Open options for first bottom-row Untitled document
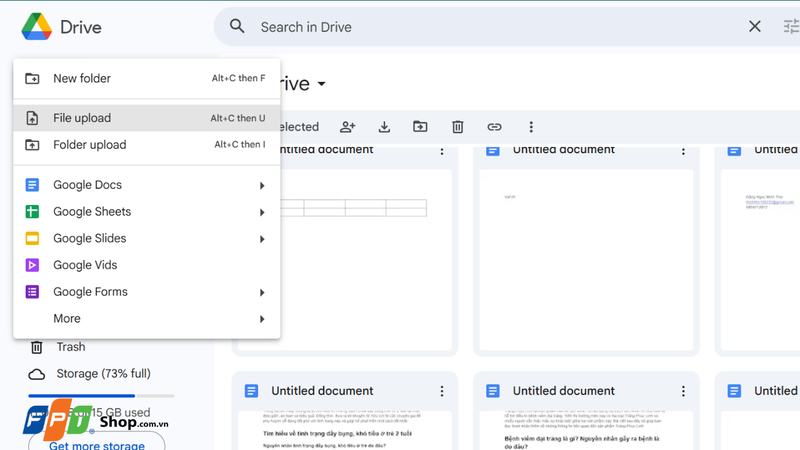The width and height of the screenshot is (800, 450). coord(442,391)
